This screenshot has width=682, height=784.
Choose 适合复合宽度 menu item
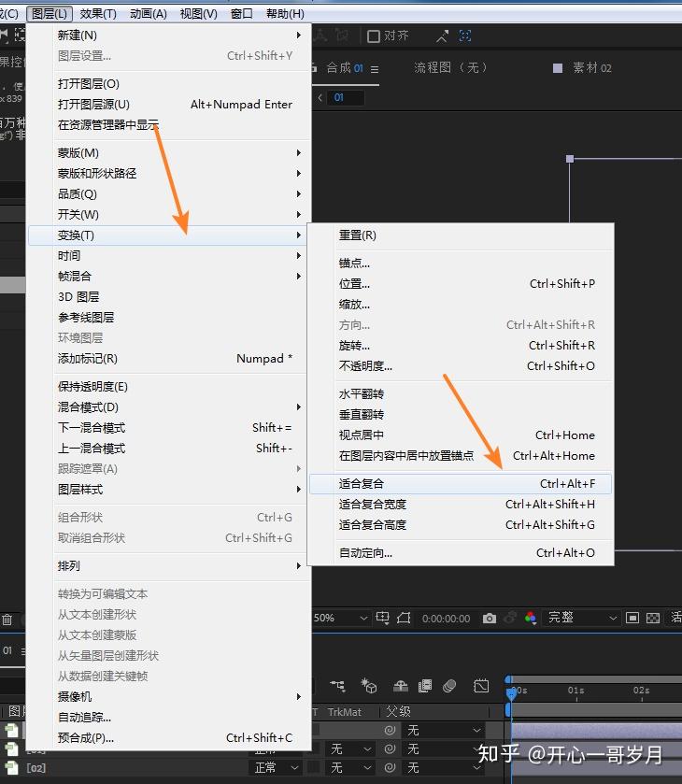(461, 505)
